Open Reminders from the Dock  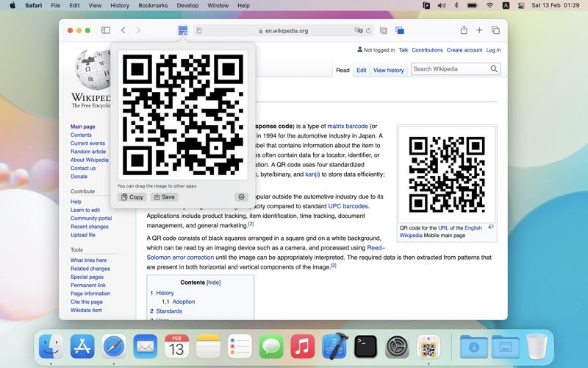(x=240, y=346)
